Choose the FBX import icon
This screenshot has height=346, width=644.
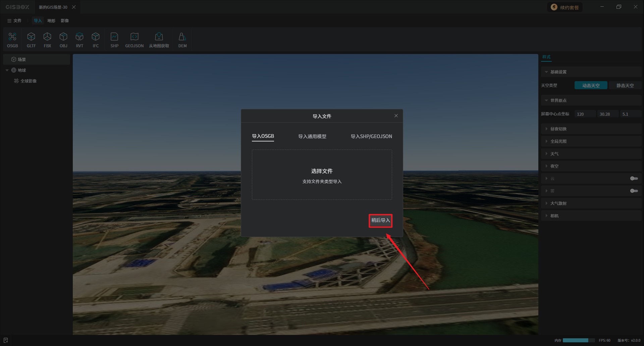(x=47, y=40)
